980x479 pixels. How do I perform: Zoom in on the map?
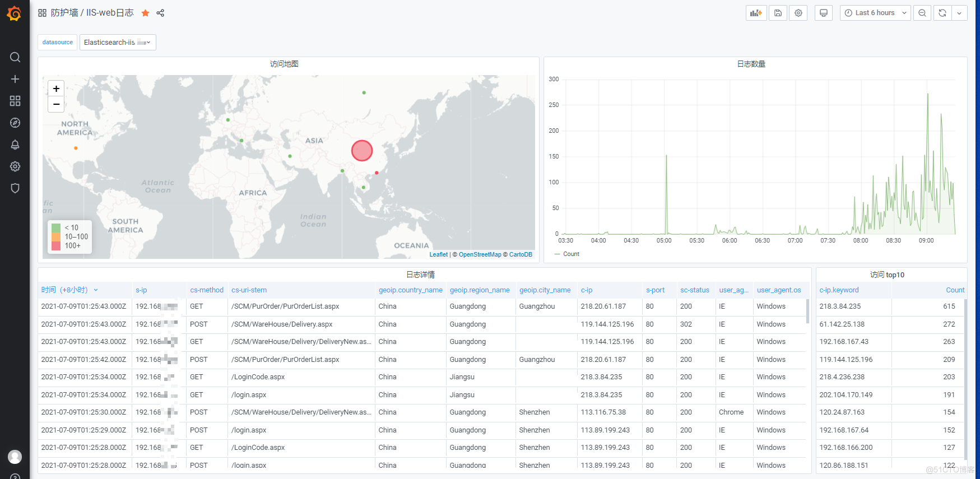click(x=56, y=89)
